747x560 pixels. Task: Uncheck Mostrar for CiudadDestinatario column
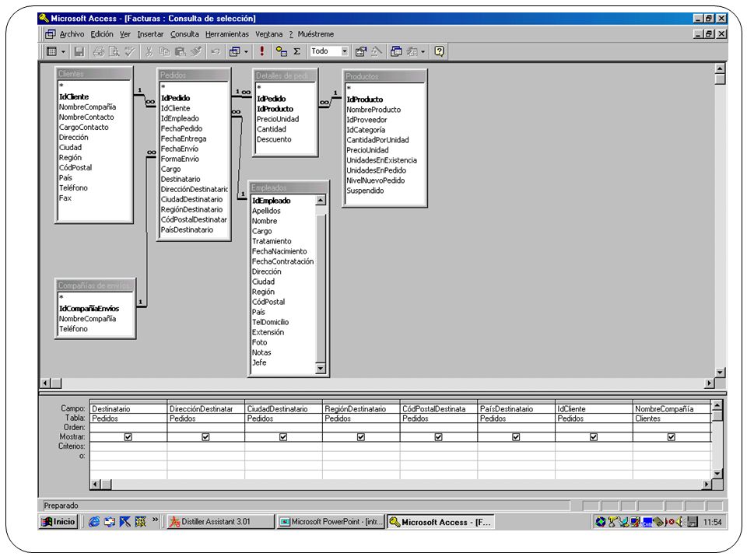pyautogui.click(x=283, y=436)
